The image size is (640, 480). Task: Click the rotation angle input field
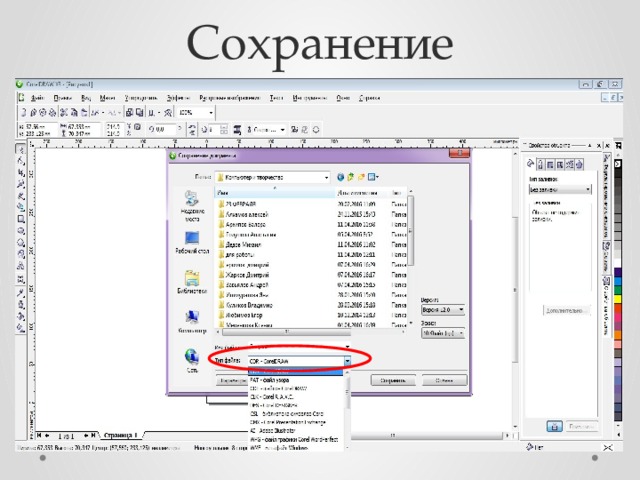[x=166, y=129]
